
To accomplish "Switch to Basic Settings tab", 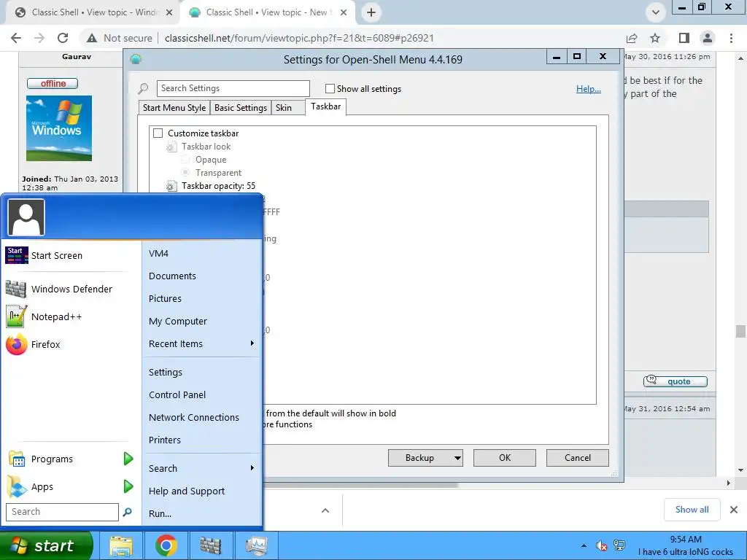I will (241, 108).
